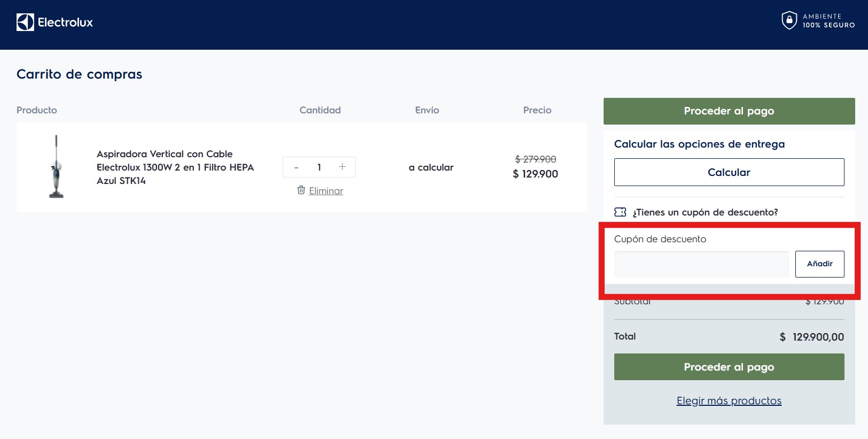Viewport: 868px width, 439px height.
Task: Open the Aspiradora Vertical product name link
Action: point(175,167)
